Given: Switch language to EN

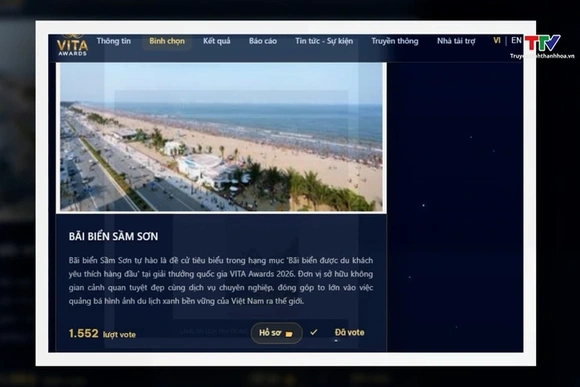Looking at the screenshot, I should click(x=516, y=40).
